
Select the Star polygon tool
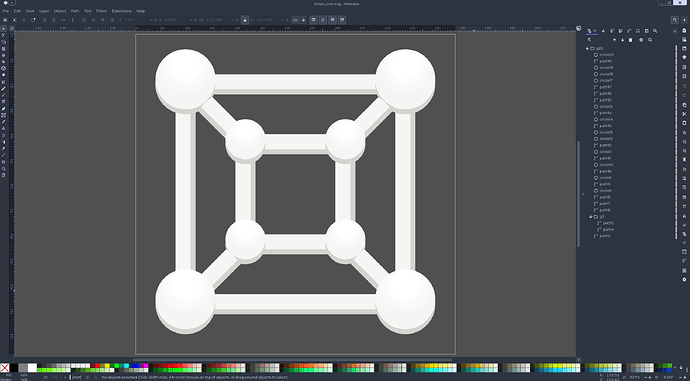[x=4, y=62]
